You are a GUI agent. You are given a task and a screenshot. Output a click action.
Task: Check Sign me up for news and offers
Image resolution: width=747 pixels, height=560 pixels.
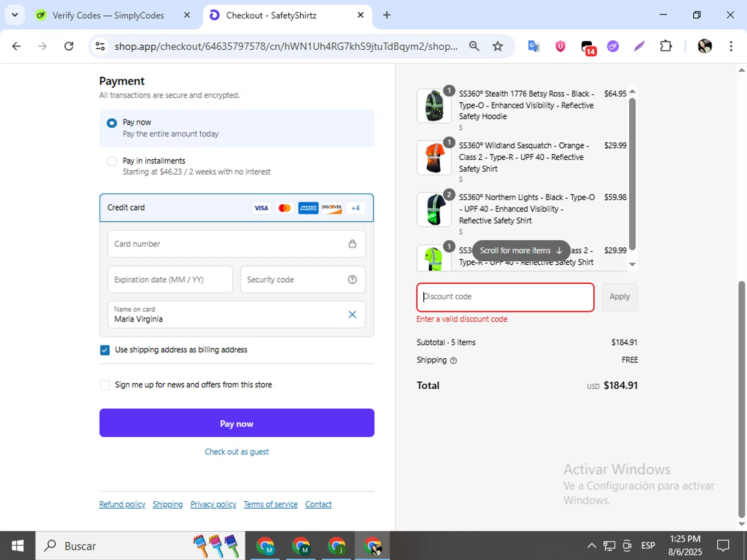pyautogui.click(x=105, y=385)
